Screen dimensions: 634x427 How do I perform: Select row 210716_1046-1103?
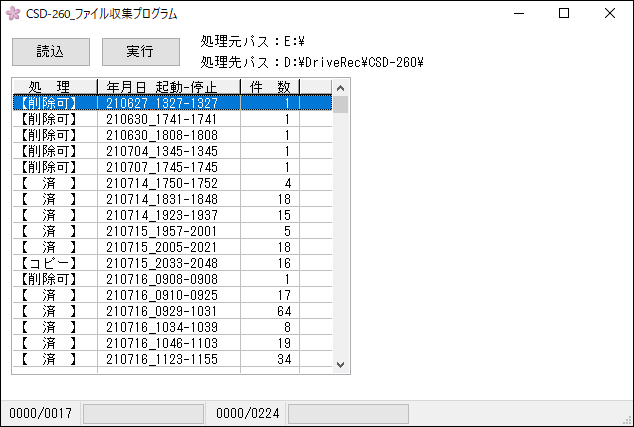173,343
